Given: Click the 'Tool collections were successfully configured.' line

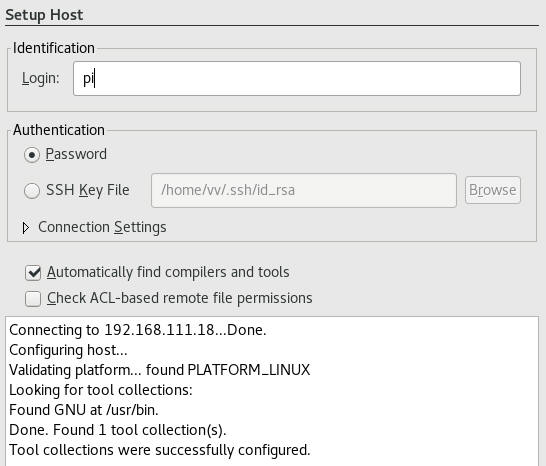Looking at the screenshot, I should [159, 450].
